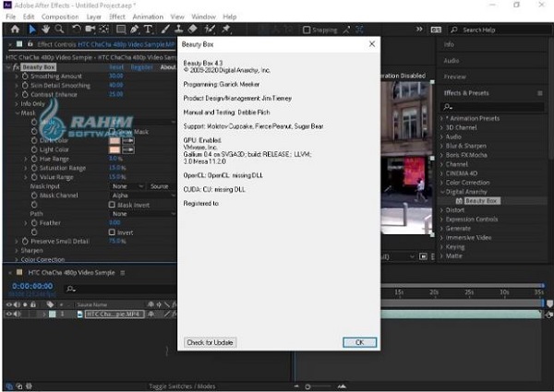Image resolution: width=554 pixels, height=392 pixels.
Task: Click stopwatch for Preserve Small Detail
Action: 25,242
